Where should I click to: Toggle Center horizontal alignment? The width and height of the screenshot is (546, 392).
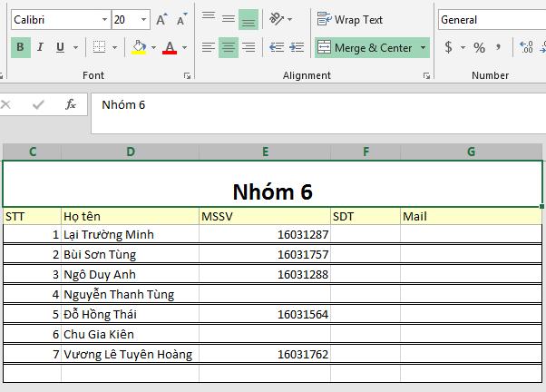[x=229, y=47]
